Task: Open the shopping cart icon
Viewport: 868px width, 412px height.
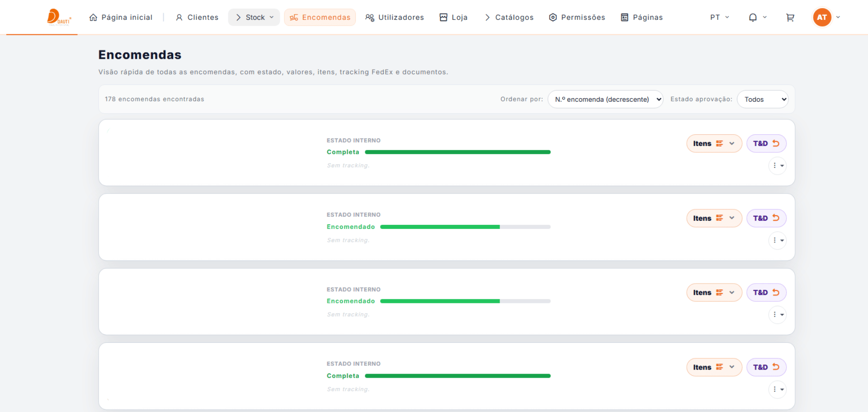Action: pos(790,18)
